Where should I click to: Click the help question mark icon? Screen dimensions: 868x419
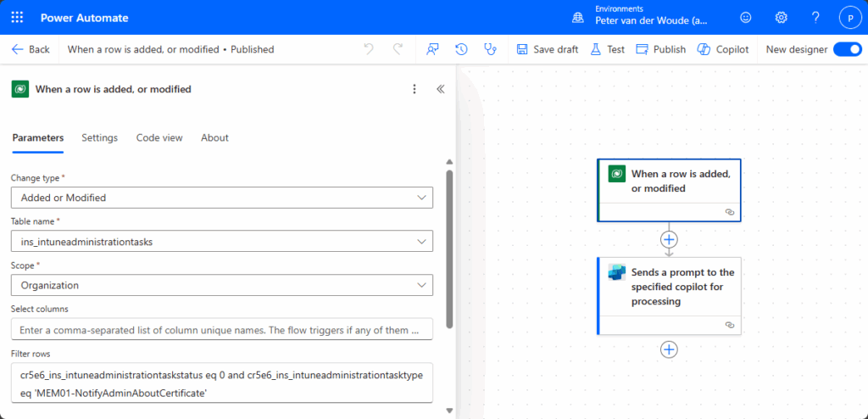click(815, 17)
